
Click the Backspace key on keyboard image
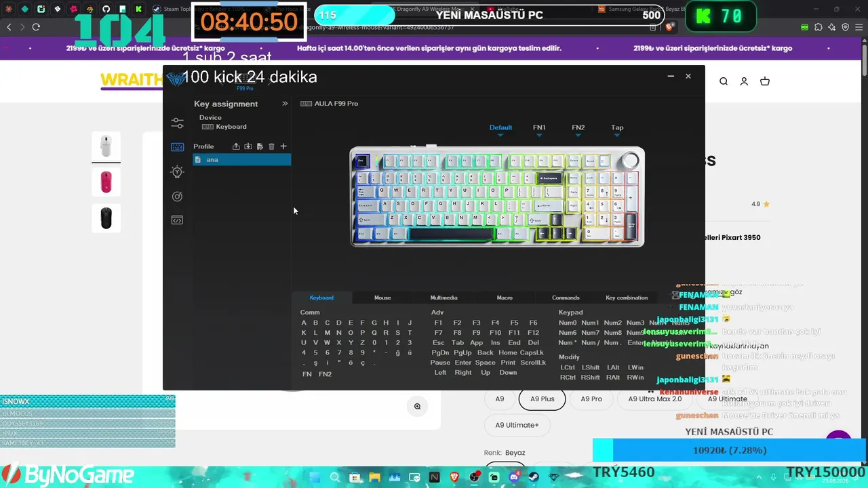[550, 178]
